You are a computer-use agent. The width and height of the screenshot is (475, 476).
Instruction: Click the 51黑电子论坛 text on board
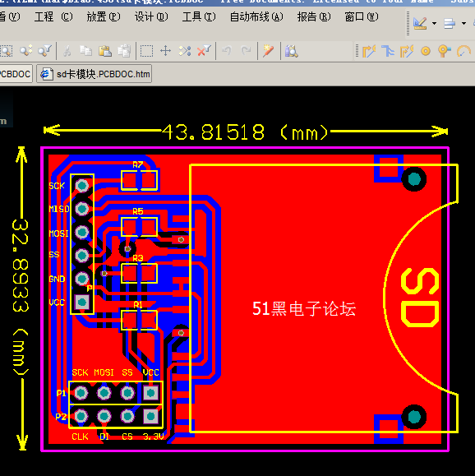304,309
